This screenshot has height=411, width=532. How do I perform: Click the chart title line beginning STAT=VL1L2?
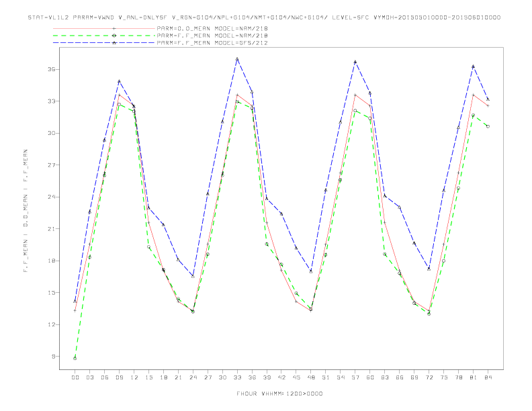tap(264, 17)
